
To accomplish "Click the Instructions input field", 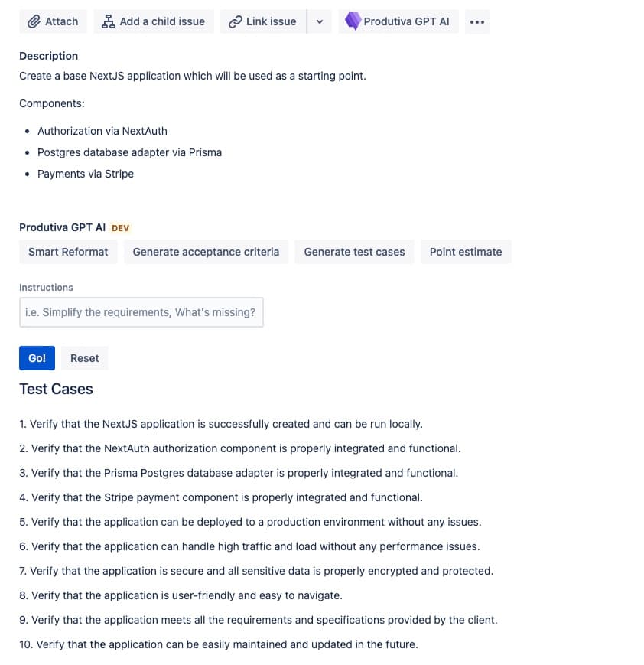I will [141, 311].
